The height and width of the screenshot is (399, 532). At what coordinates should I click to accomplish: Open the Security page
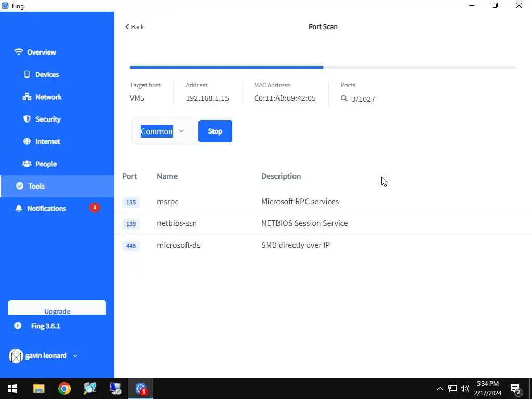click(48, 119)
